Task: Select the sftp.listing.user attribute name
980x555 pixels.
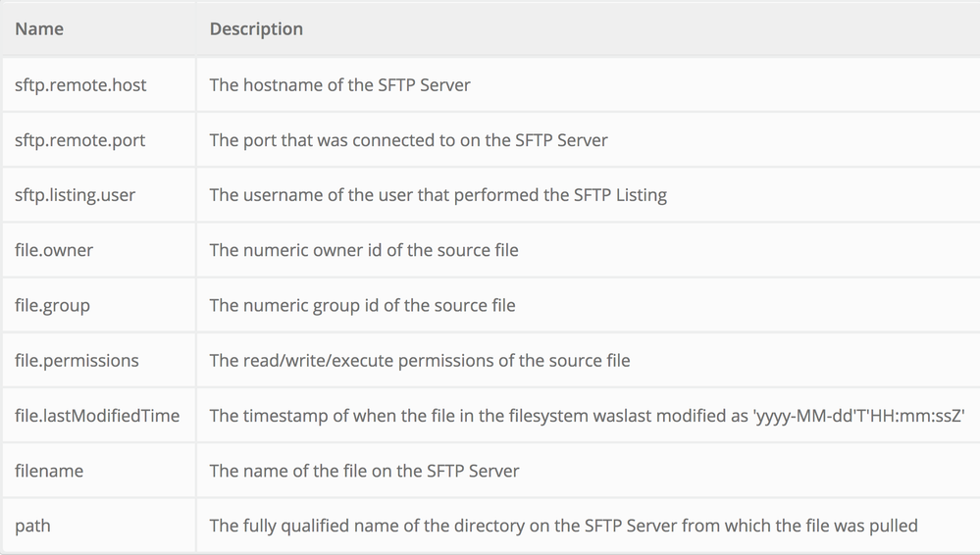Action: pos(76,195)
